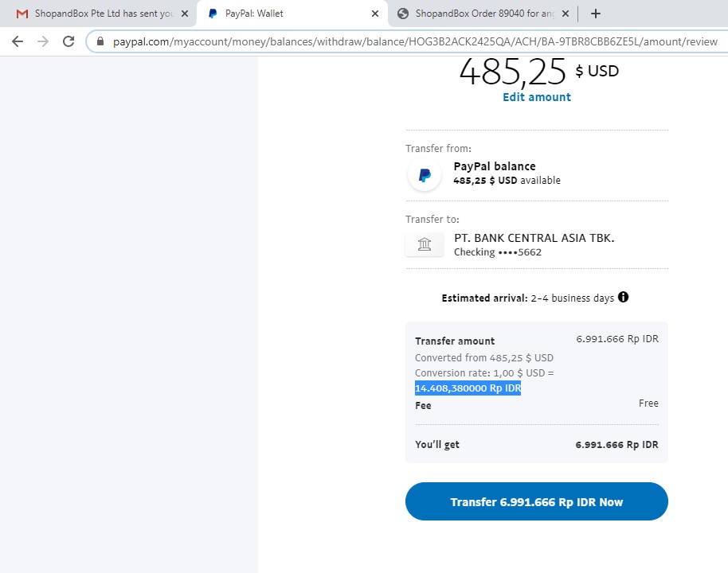Close the ShopandBox Order 89040 tab
This screenshot has width=728, height=573.
tap(565, 14)
